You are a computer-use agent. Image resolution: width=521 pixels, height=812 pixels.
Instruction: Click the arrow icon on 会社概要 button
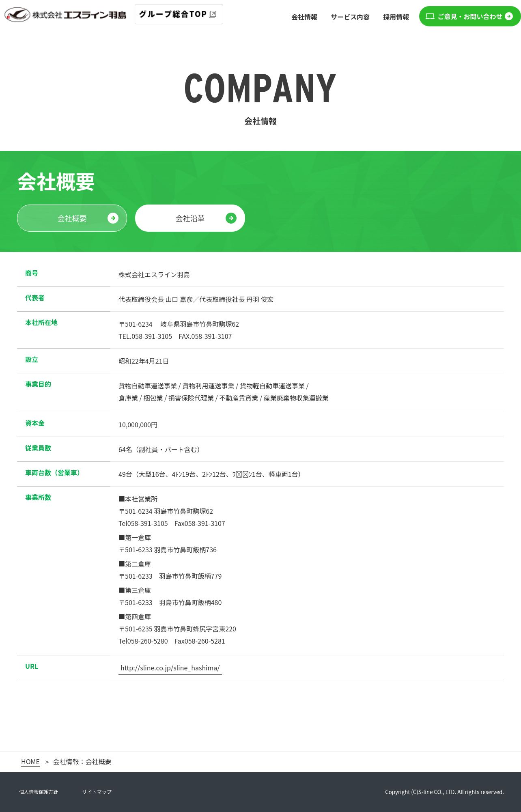[x=113, y=218]
